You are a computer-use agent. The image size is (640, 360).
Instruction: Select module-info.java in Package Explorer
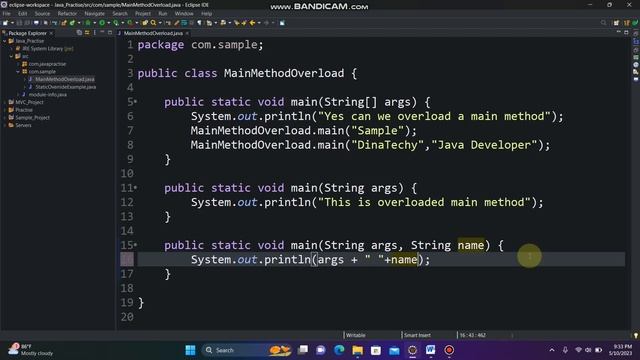pyautogui.click(x=47, y=95)
